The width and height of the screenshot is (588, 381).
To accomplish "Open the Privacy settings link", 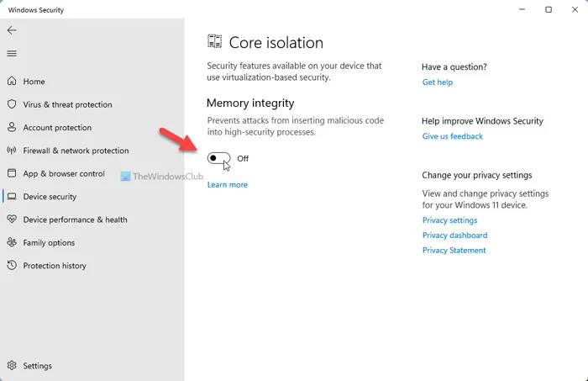I will (x=449, y=220).
